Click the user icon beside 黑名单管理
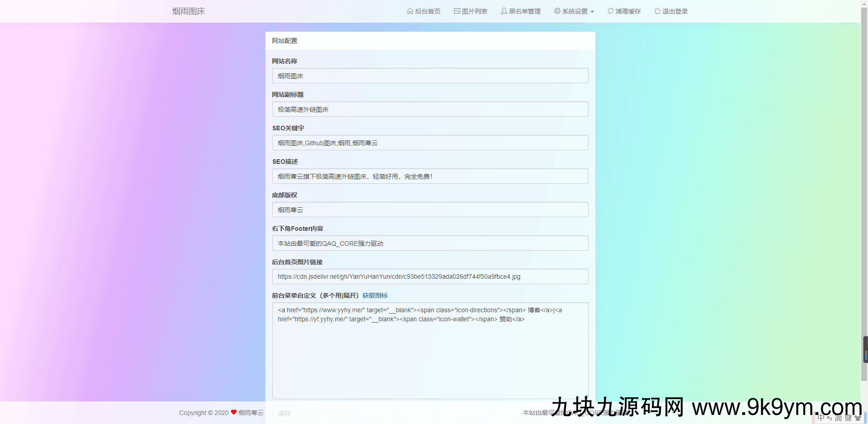868x424 pixels. click(504, 11)
